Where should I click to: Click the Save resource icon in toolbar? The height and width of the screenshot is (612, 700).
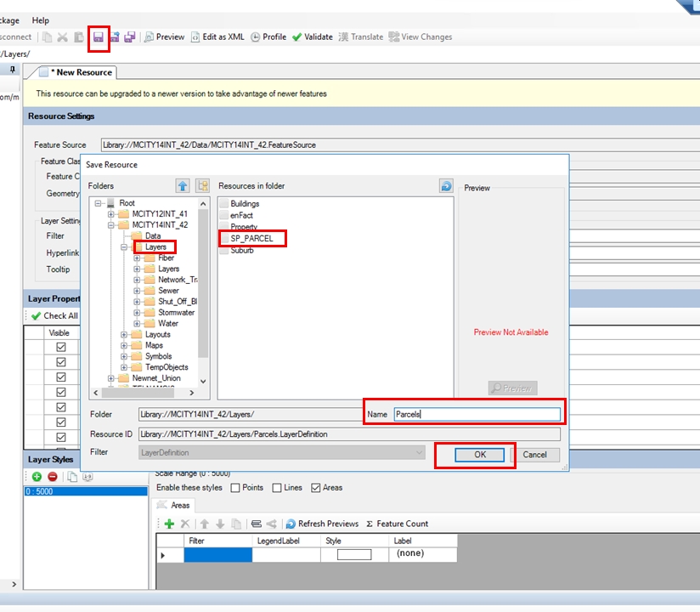99,37
